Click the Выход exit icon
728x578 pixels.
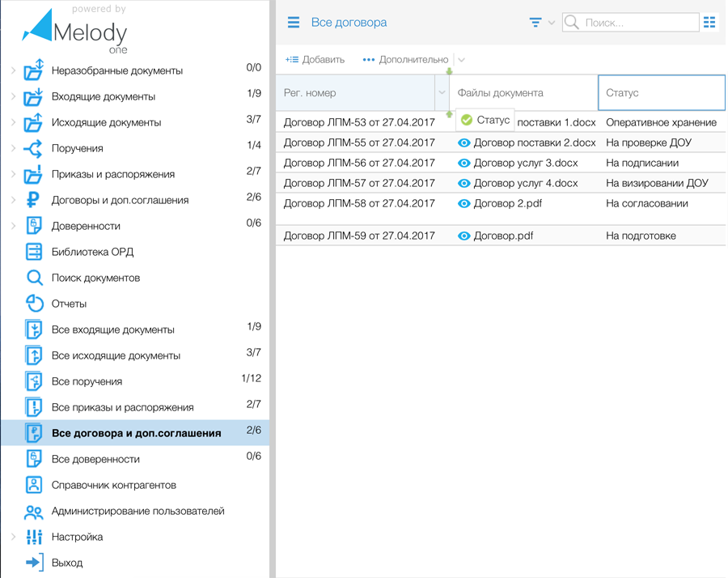click(34, 563)
